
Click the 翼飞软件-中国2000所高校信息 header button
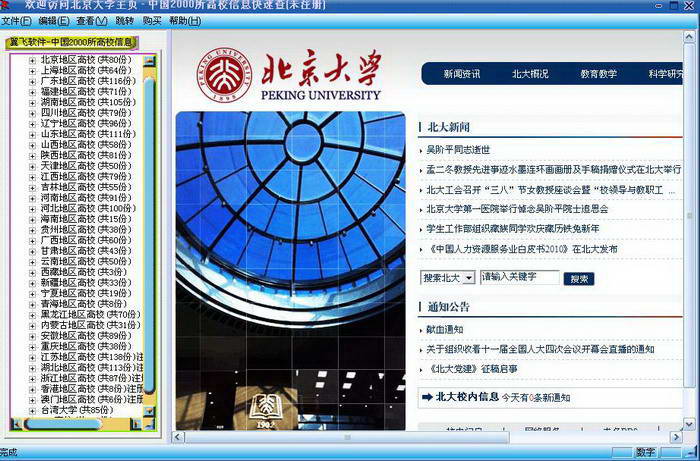tap(72, 42)
